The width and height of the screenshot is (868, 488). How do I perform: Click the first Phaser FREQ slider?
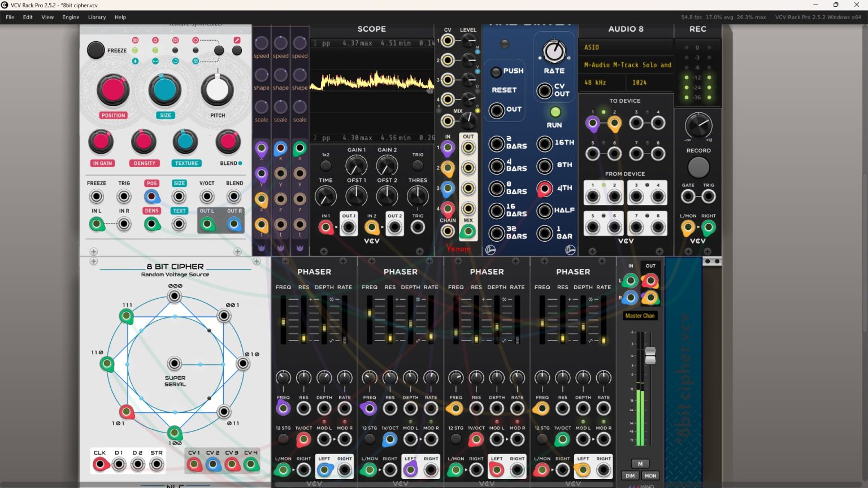point(283,321)
